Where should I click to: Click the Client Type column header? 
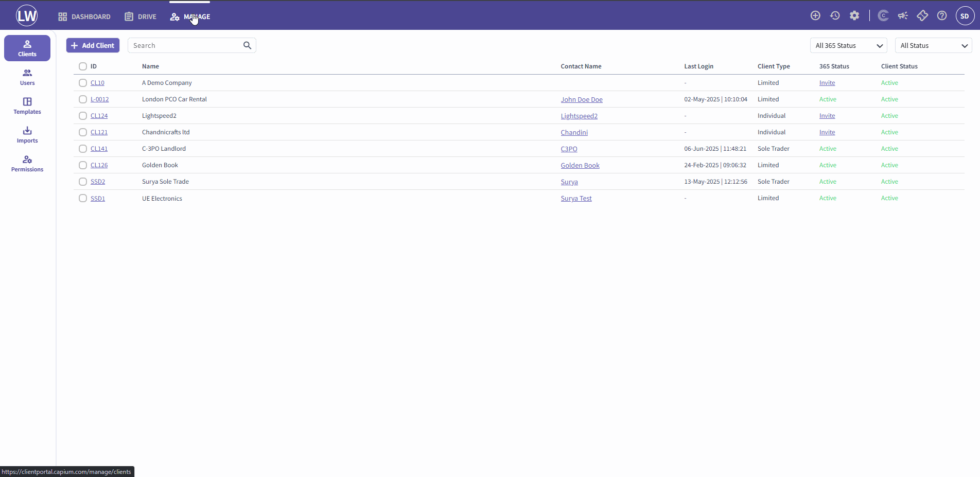click(x=774, y=66)
